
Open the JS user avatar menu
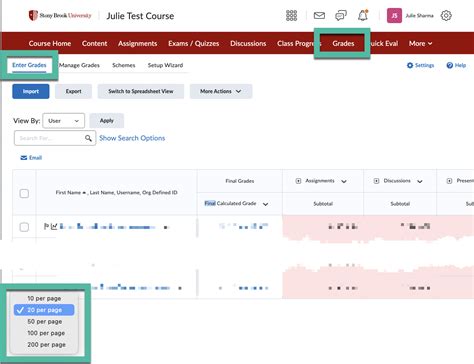(x=394, y=16)
